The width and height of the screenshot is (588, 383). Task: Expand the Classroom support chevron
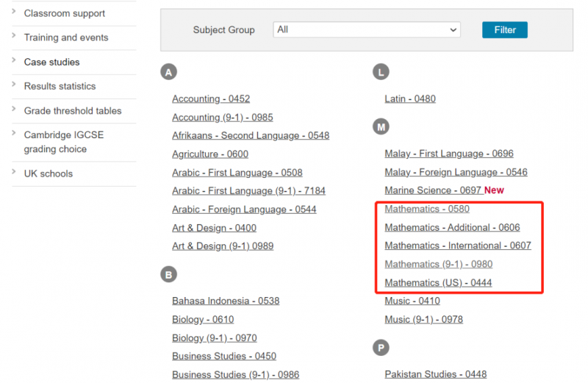coord(14,11)
